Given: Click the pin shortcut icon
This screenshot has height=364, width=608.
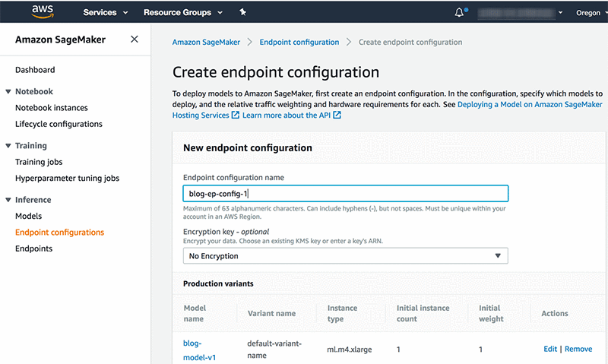Looking at the screenshot, I should (242, 12).
